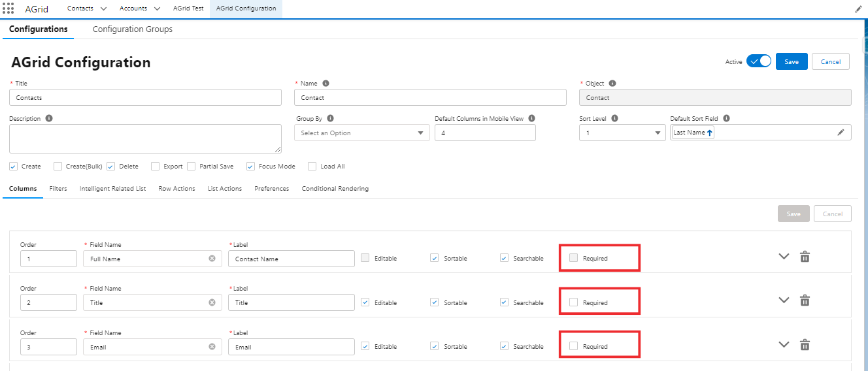Click the Order input for the Email row

48,347
